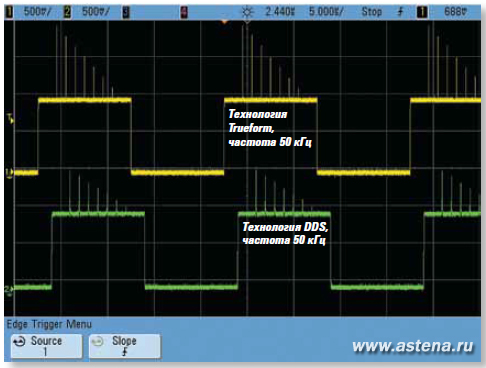Click the channel 2 indicator in top bar
The image size is (486, 368).
pos(67,13)
